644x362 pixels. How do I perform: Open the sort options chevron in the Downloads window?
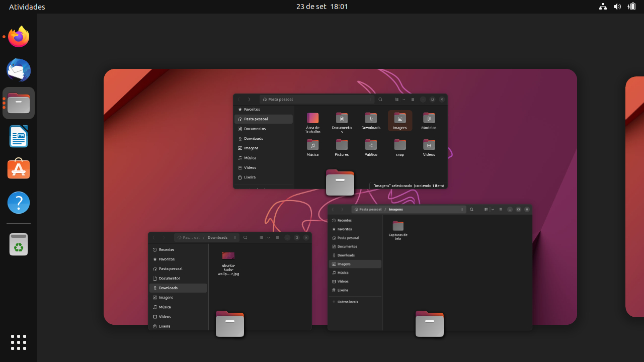(268, 237)
